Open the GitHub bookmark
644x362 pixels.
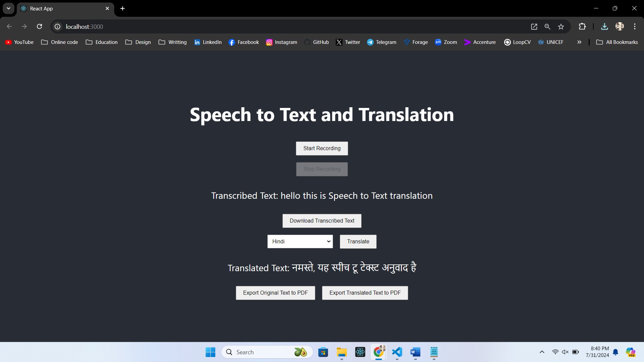317,42
